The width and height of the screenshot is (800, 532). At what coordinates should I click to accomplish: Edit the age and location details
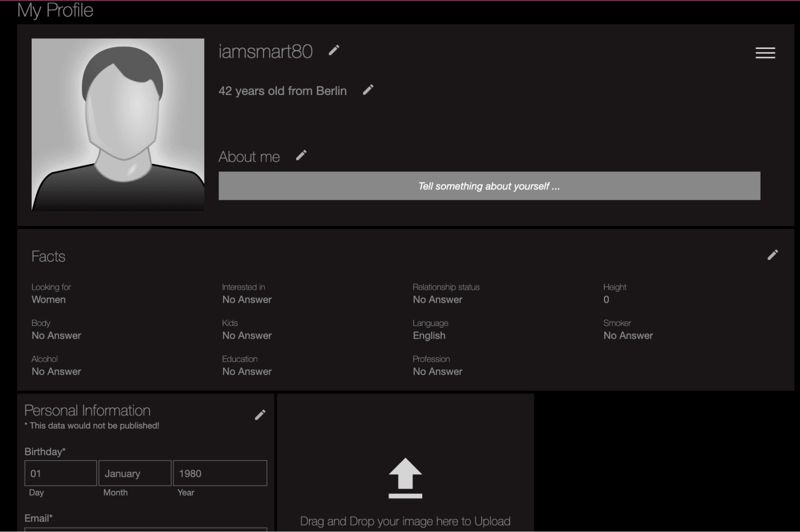point(368,90)
